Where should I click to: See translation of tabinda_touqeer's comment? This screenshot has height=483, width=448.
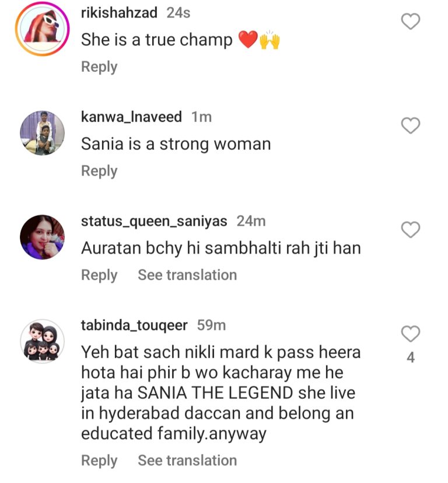(x=187, y=460)
